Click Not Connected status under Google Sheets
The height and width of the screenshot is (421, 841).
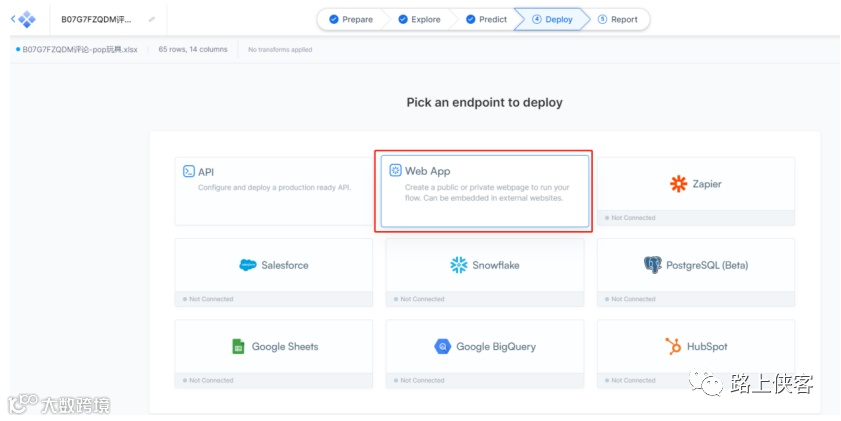[208, 380]
